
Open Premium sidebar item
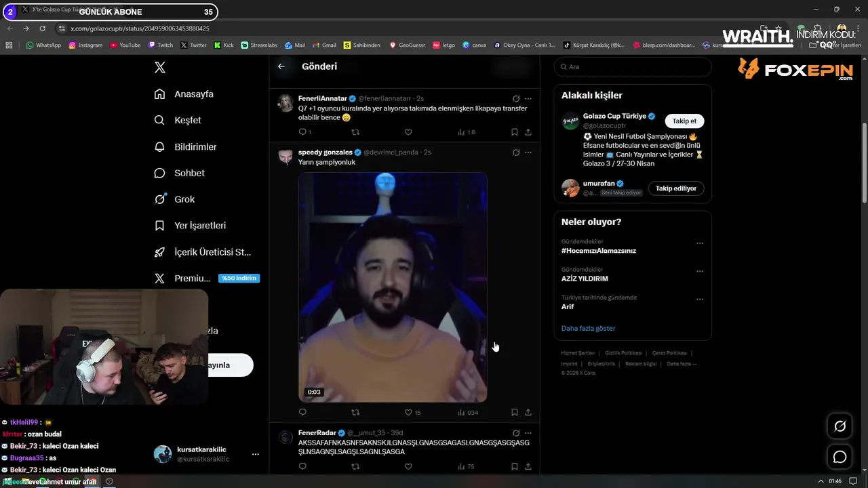(182, 278)
